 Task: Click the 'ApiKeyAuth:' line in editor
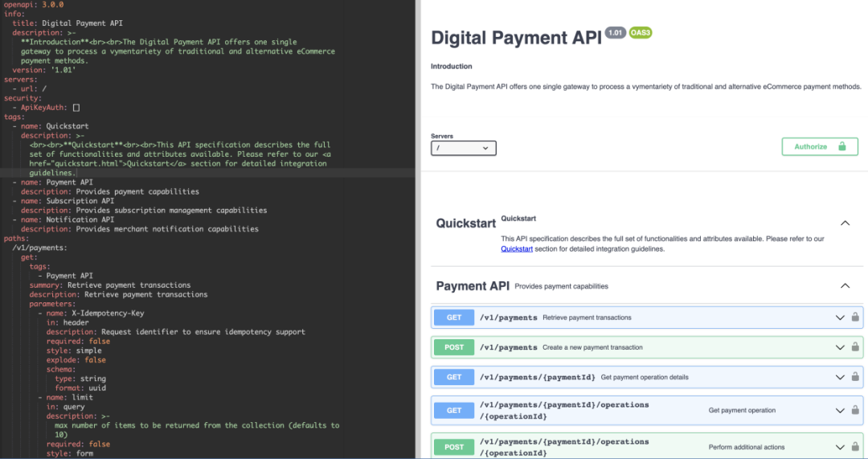coord(46,108)
